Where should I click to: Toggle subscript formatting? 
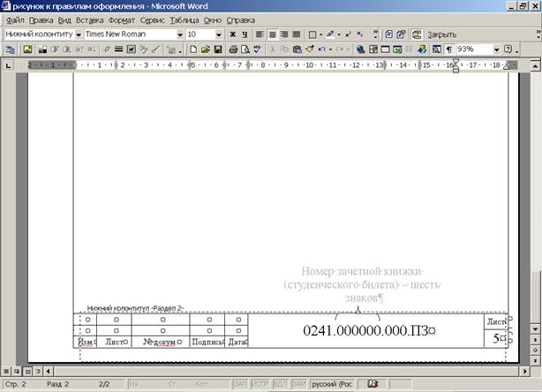360,34
